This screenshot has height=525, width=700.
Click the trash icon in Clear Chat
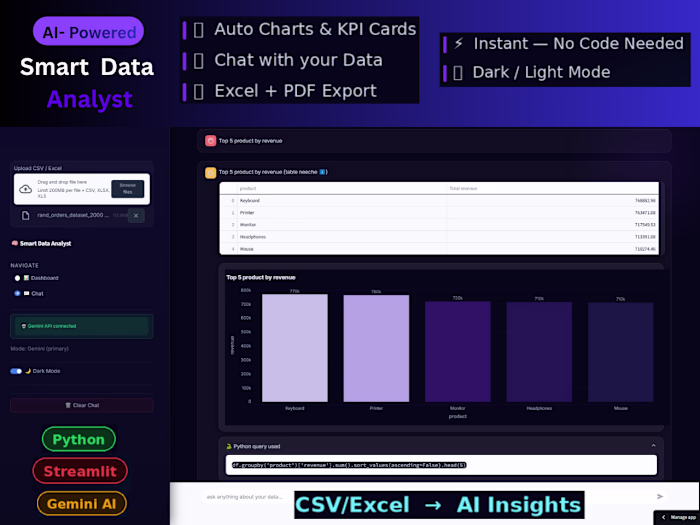tap(68, 405)
